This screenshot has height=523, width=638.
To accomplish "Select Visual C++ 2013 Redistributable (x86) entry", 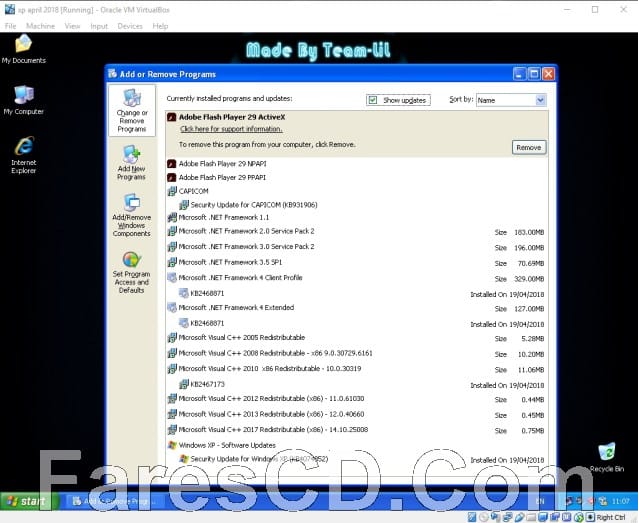I will (x=271, y=414).
